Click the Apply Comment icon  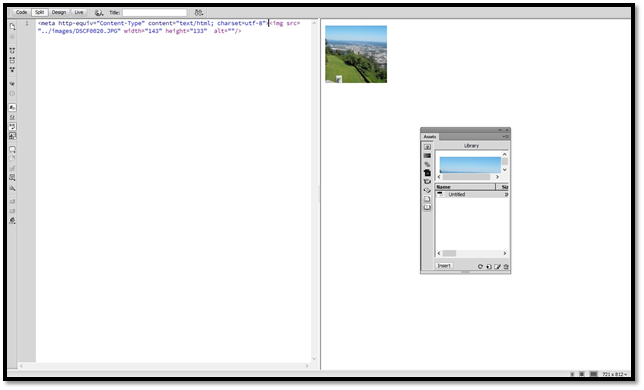click(12, 150)
